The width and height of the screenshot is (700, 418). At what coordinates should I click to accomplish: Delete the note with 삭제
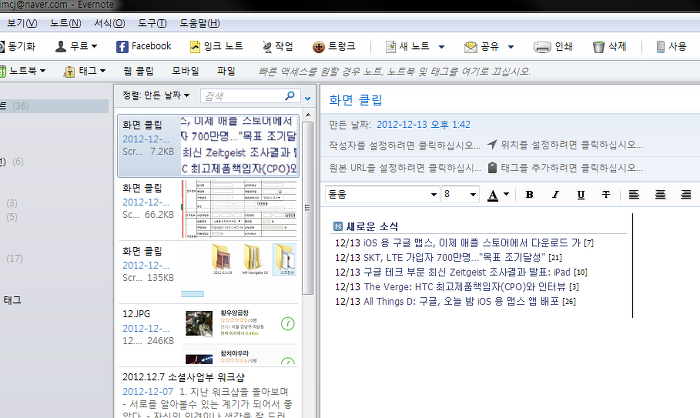pos(610,46)
